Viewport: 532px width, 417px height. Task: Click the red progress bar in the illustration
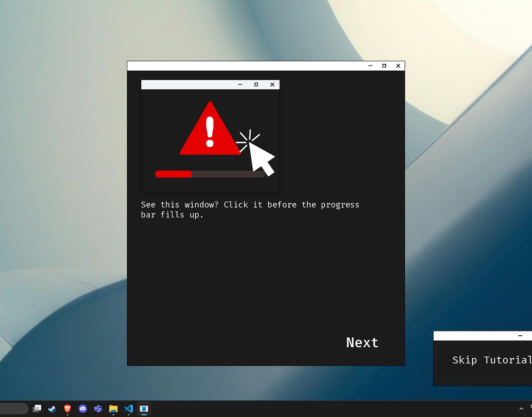[174, 174]
